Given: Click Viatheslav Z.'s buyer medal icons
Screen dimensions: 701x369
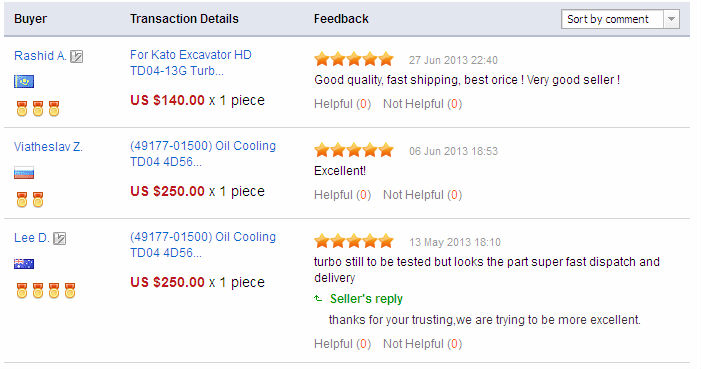Looking at the screenshot, I should (30, 199).
